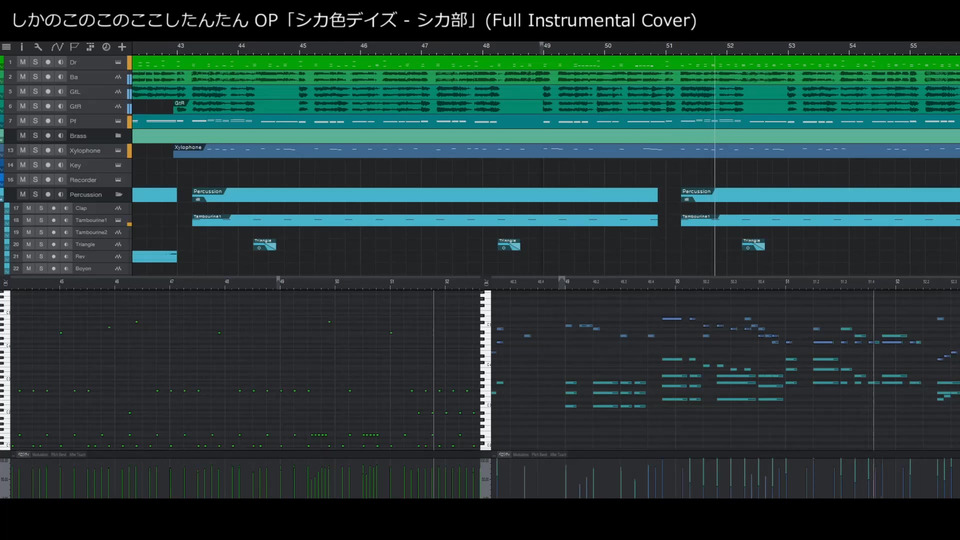Viewport: 960px width, 540px height.
Task: Open the arranger track blocks icon
Action: tap(90, 47)
